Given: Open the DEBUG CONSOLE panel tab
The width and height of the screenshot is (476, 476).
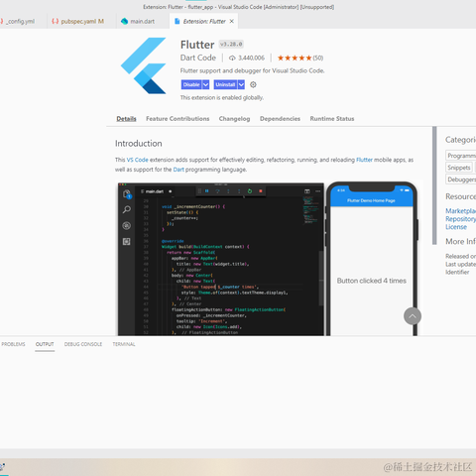Looking at the screenshot, I should pos(83,344).
